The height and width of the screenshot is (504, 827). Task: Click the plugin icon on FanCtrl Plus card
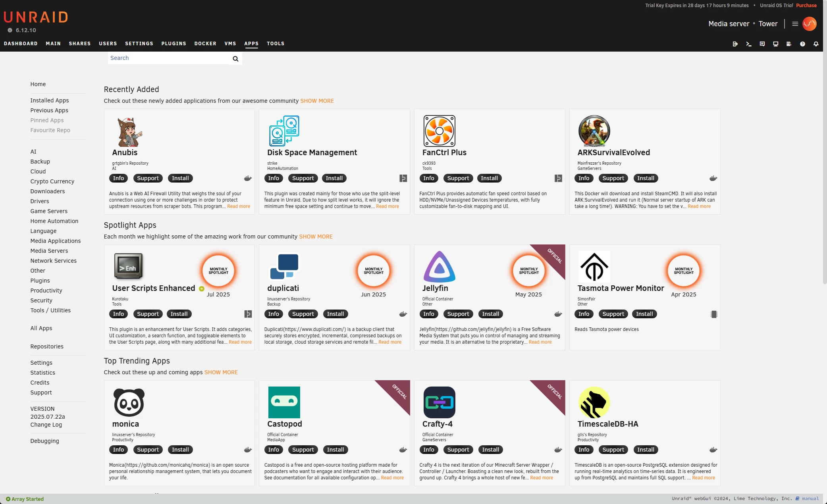coord(558,179)
